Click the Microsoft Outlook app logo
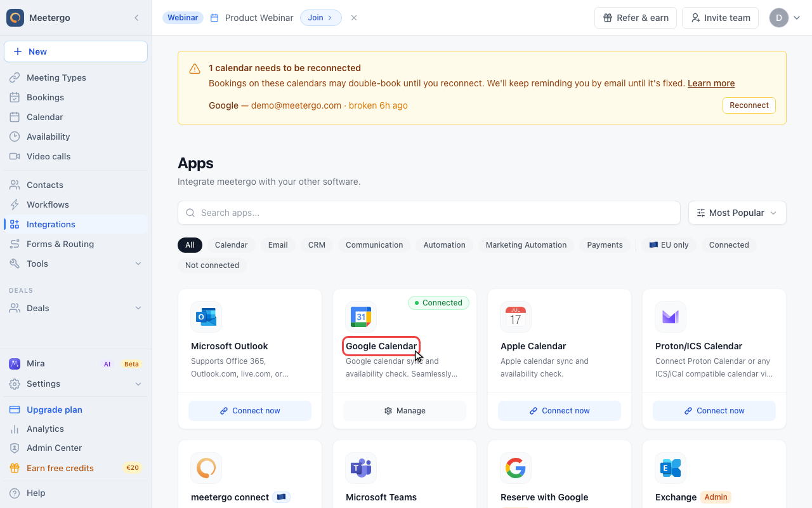This screenshot has height=508, width=812. coord(206,317)
